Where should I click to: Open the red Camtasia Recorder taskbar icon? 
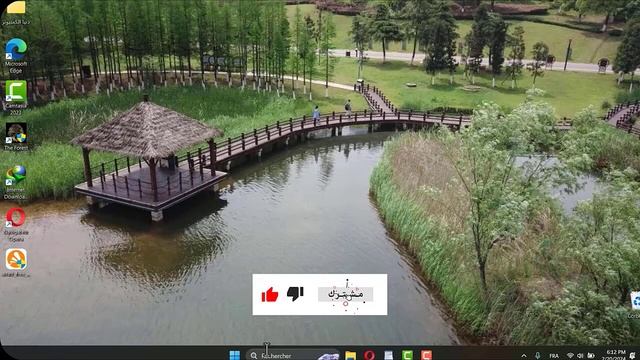(x=427, y=355)
